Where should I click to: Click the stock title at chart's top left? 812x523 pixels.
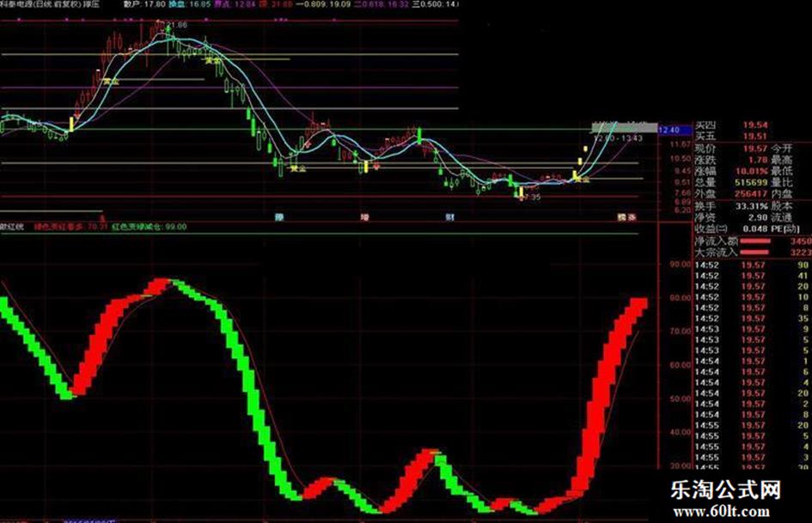(49, 4)
